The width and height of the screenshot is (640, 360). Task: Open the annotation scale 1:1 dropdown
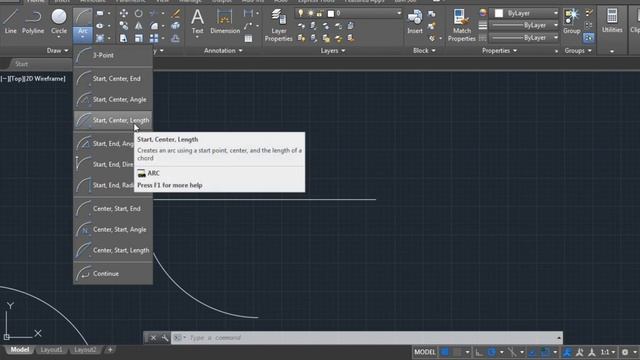[x=607, y=352]
